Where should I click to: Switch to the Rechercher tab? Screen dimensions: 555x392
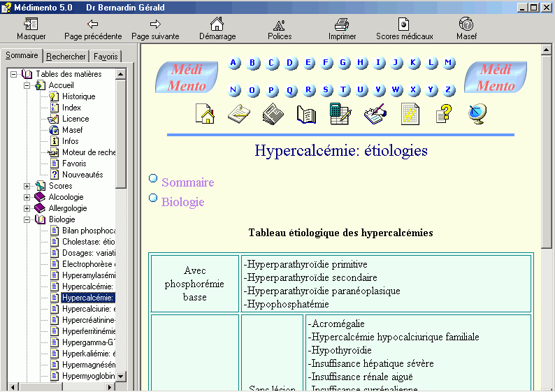[66, 57]
